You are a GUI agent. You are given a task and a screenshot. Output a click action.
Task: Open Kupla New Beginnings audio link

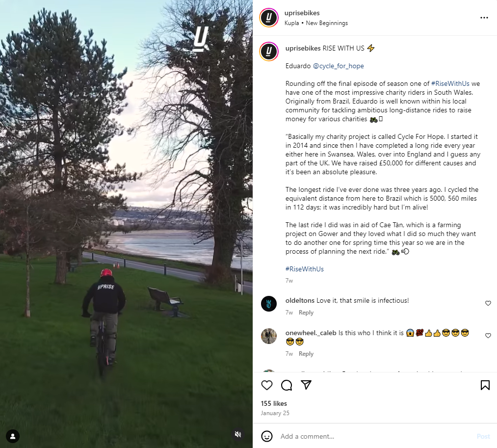[x=316, y=23]
